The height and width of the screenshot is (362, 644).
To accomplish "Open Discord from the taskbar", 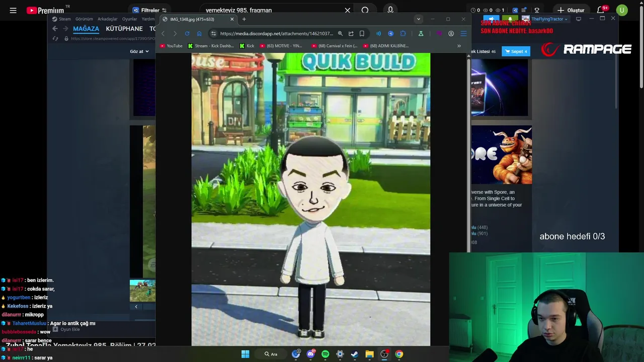I will [x=310, y=354].
